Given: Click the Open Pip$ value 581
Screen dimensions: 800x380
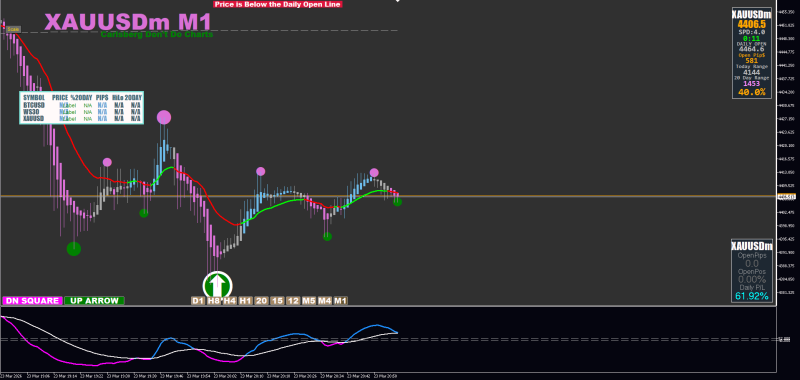Looking at the screenshot, I should pyautogui.click(x=752, y=61).
